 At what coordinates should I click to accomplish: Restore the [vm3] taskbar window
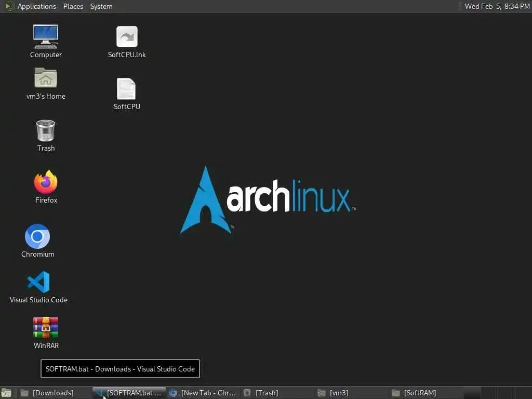[x=352, y=393]
